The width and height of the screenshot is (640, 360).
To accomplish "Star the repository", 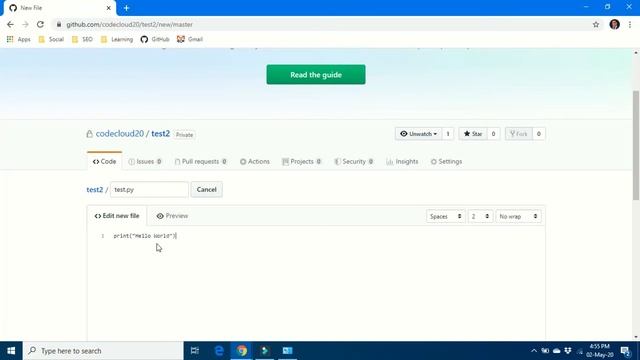I will pyautogui.click(x=473, y=134).
